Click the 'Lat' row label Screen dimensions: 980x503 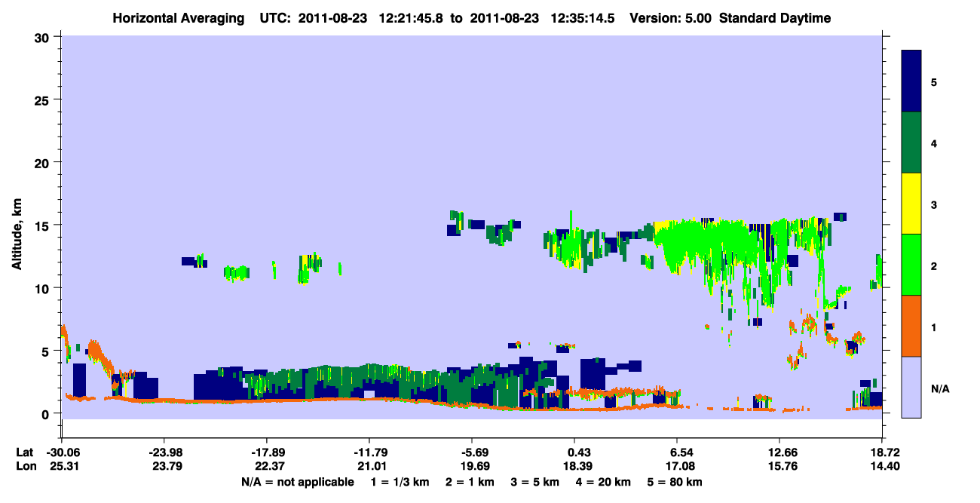[x=23, y=452]
